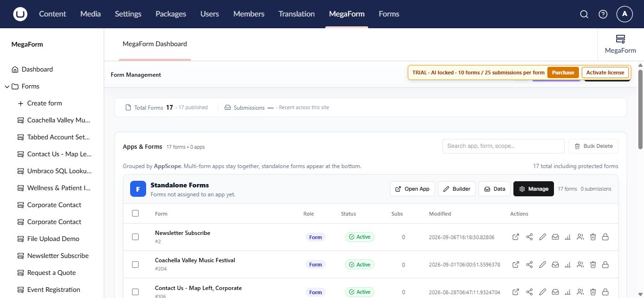Switch to the Forms section
Image resolution: width=644 pixels, height=298 pixels.
[x=389, y=14]
